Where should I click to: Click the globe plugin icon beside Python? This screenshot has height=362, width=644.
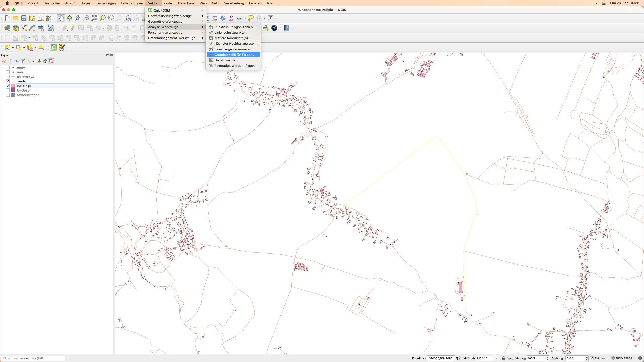274,28
